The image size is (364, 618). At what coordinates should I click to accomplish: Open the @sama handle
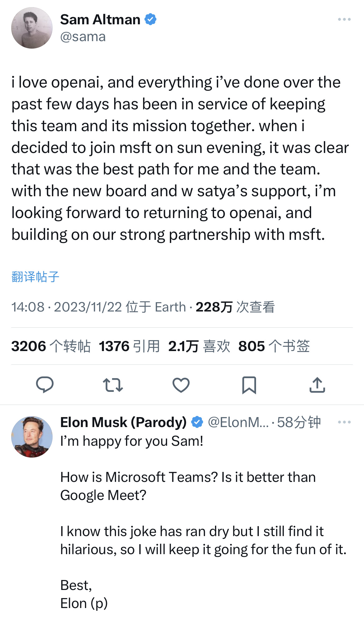tap(83, 37)
